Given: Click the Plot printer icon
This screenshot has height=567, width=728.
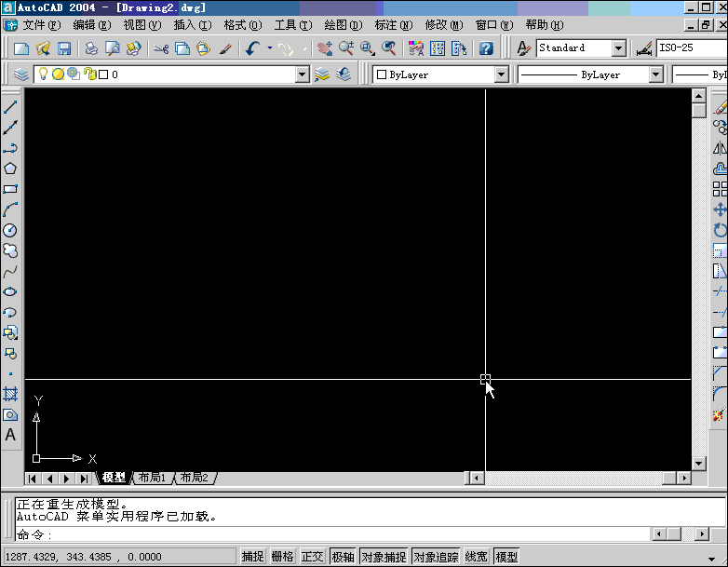Looking at the screenshot, I should tap(91, 48).
